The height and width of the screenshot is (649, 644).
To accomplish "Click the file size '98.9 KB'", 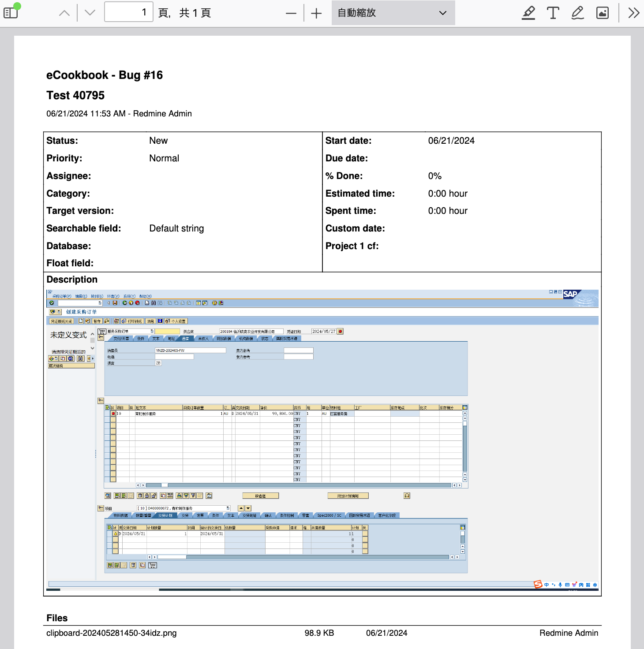I will [319, 633].
